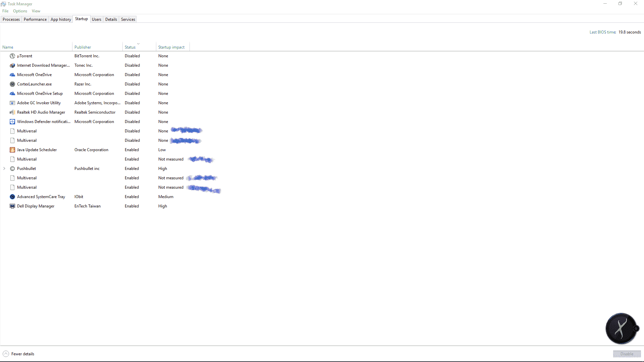Click the Pushbullet inc publisher cell
The height and width of the screenshot is (362, 644).
87,169
